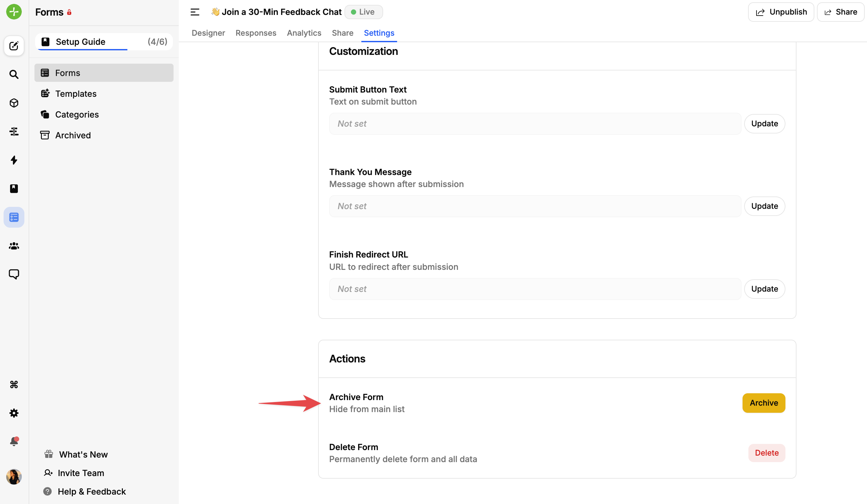Click the form title Join a 30-Min Feedback Chat
Image resolution: width=867 pixels, height=504 pixels.
(281, 12)
